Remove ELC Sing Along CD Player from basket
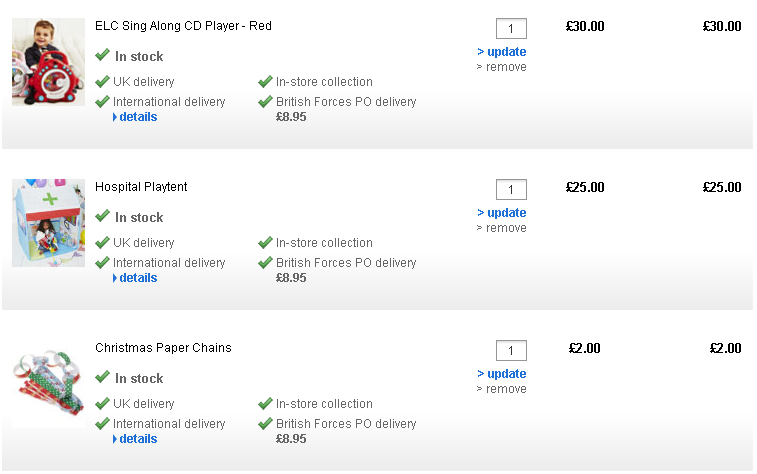This screenshot has width=757, height=474. pyautogui.click(x=504, y=67)
